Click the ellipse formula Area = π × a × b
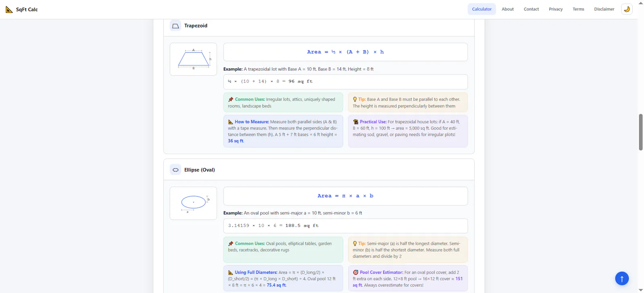The image size is (644, 293). coord(345,196)
